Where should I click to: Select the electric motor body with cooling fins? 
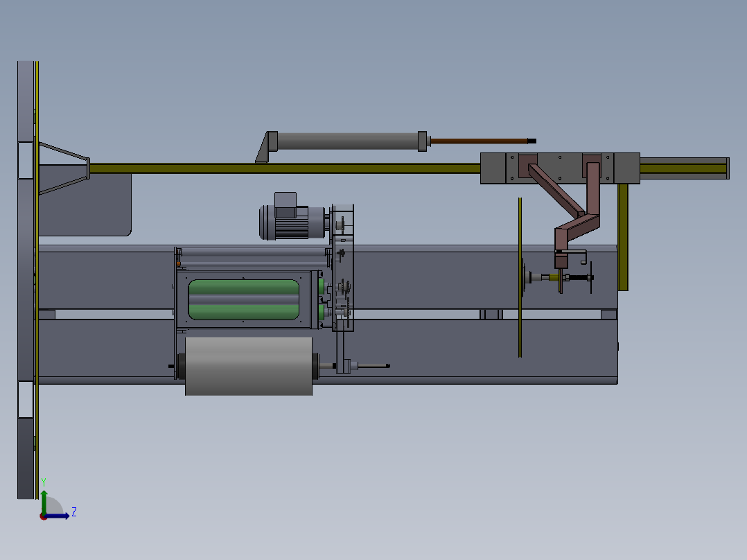tap(292, 222)
